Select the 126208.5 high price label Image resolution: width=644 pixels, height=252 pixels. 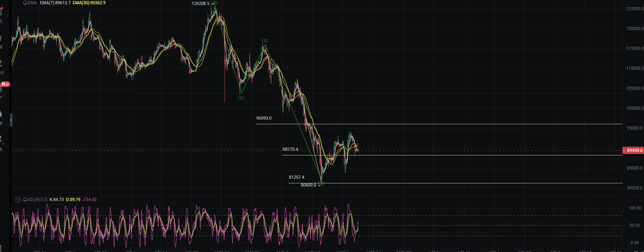pyautogui.click(x=201, y=4)
